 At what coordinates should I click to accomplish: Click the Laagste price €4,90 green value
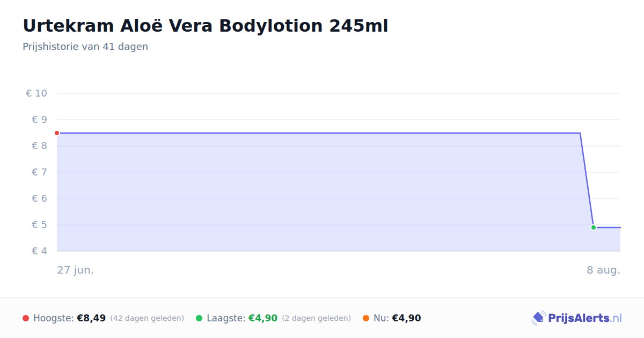263,318
